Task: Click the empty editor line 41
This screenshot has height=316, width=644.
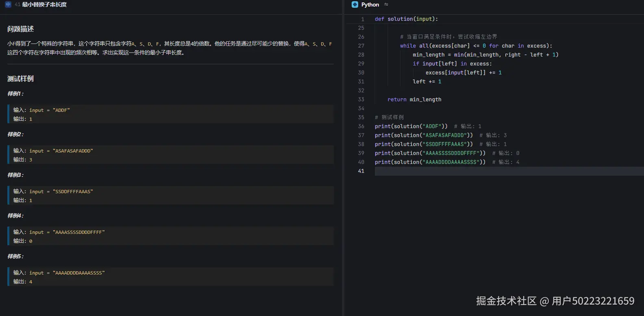Action: (509, 171)
